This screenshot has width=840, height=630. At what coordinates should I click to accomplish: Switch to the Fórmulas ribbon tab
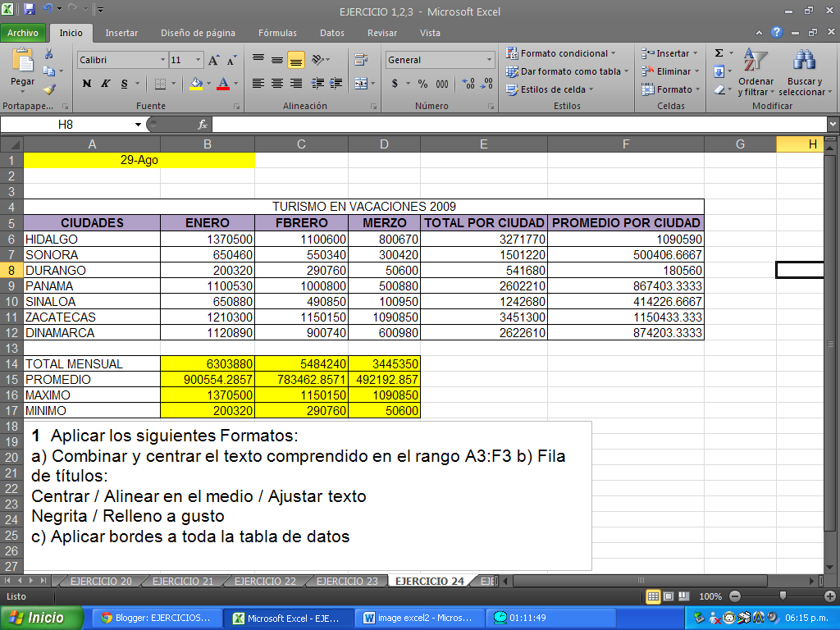[277, 34]
